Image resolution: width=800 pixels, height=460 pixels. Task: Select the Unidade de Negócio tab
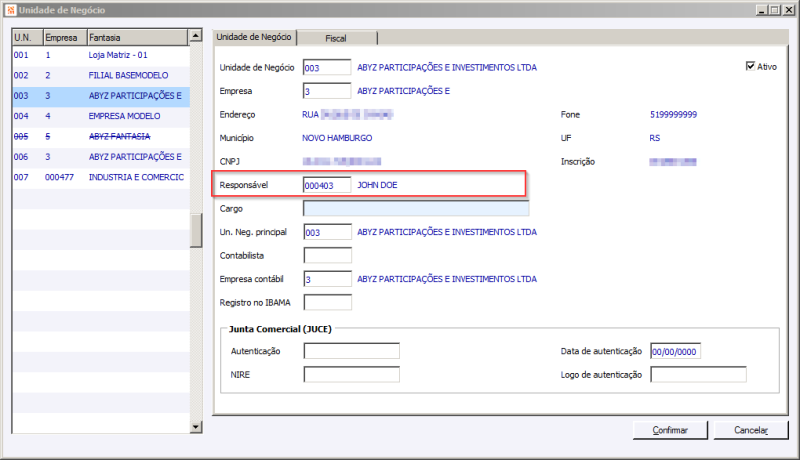254,37
